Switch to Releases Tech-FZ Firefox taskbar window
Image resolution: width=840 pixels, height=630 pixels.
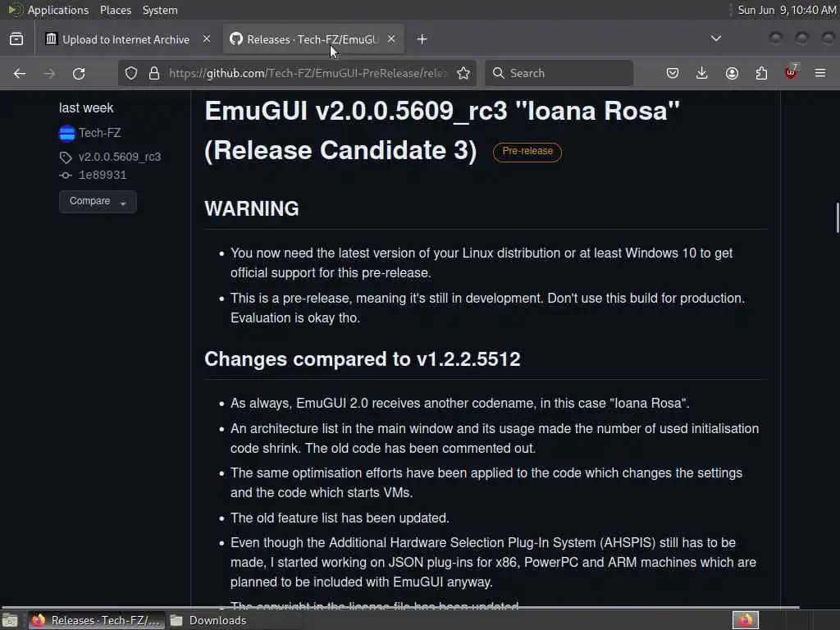(97, 620)
